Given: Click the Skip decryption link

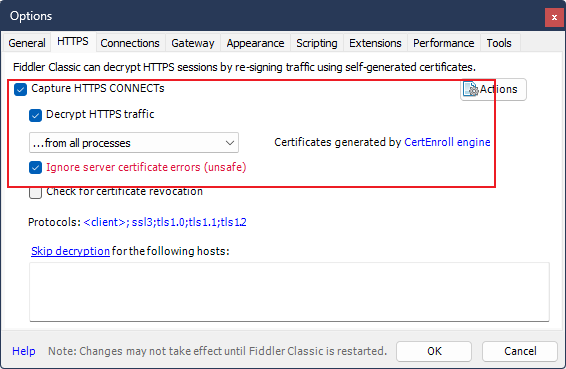Looking at the screenshot, I should tap(70, 251).
